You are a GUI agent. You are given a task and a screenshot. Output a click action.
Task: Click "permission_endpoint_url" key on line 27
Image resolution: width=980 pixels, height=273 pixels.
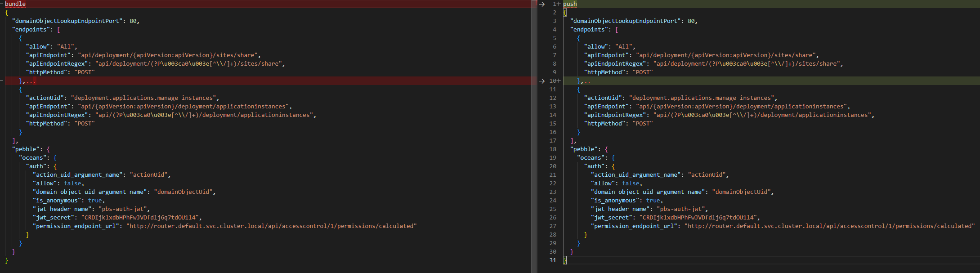(634, 226)
